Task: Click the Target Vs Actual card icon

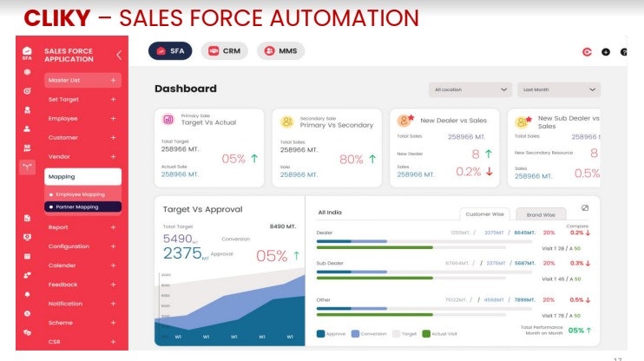Action: (168, 120)
